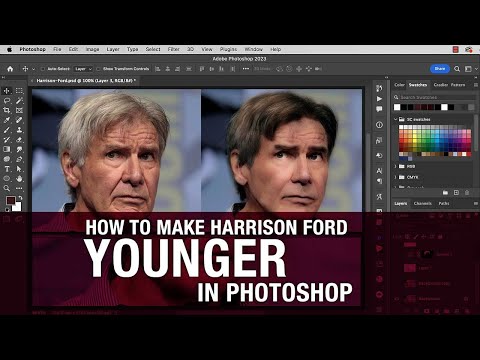Open the Actions panel play icon

click(x=379, y=99)
